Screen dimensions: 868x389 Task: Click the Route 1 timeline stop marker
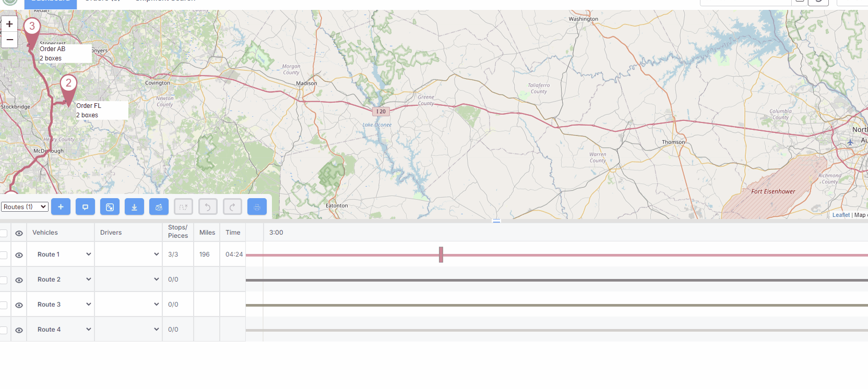(441, 255)
